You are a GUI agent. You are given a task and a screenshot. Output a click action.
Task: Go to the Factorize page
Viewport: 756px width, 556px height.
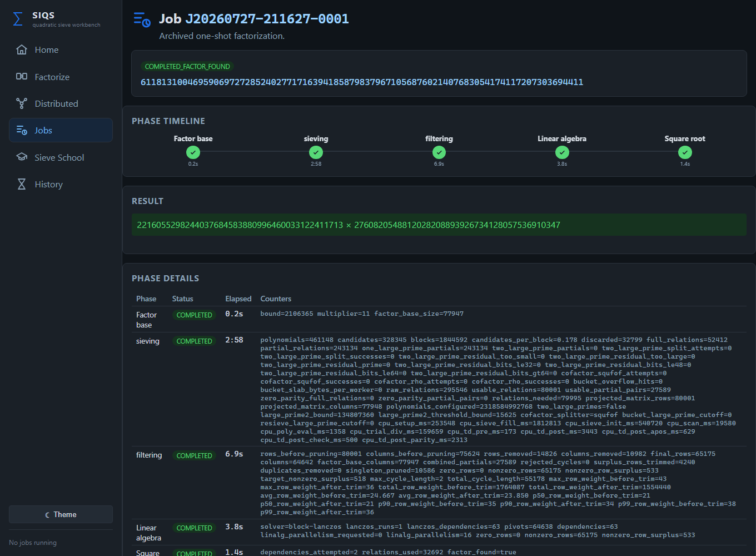click(61, 77)
